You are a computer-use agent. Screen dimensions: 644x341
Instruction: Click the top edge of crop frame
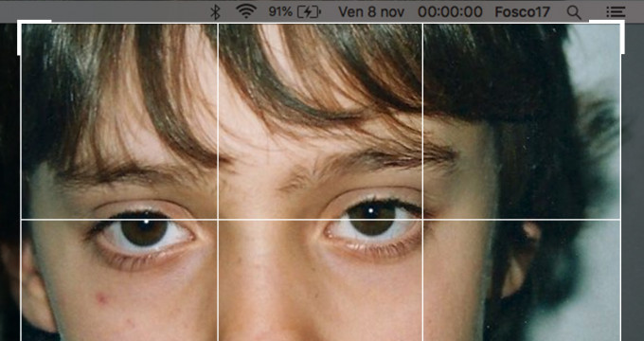320,24
